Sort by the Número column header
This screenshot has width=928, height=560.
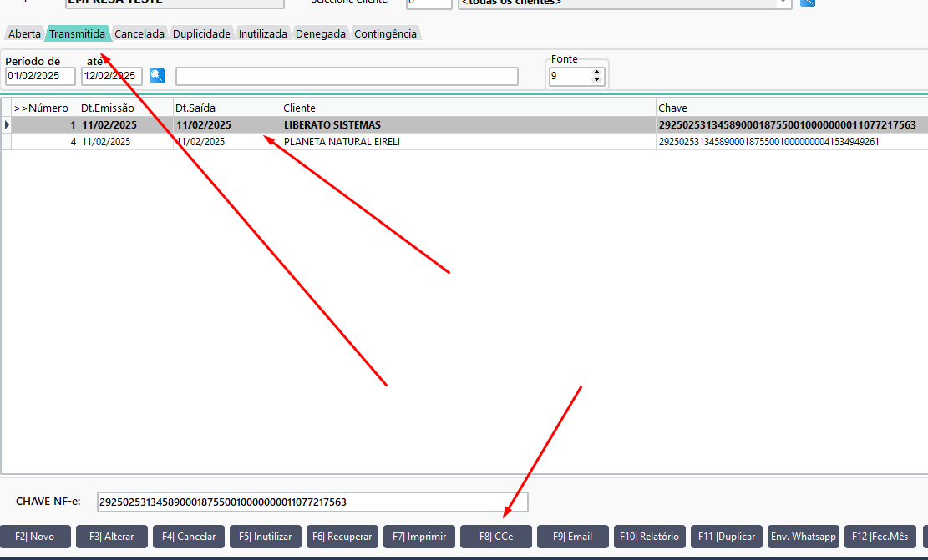point(45,108)
